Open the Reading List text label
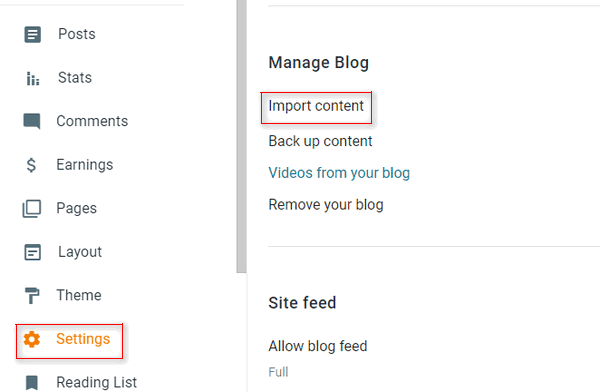The height and width of the screenshot is (392, 600). pyautogui.click(x=96, y=382)
